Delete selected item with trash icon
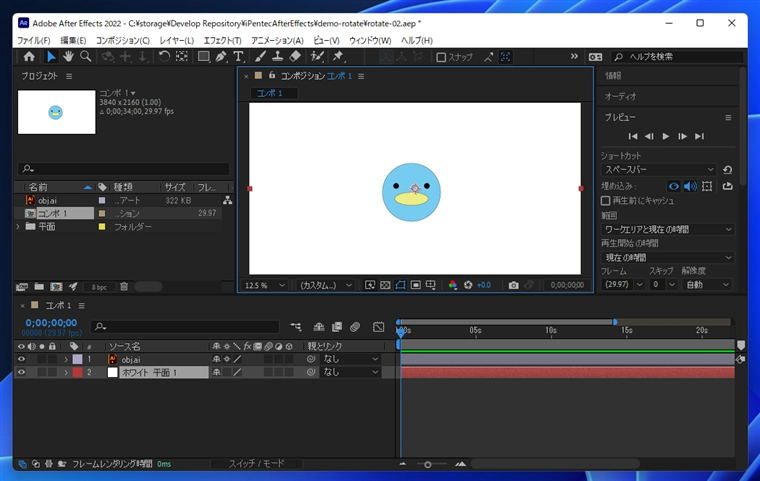Viewport: 760px width, 481px height. point(124,287)
